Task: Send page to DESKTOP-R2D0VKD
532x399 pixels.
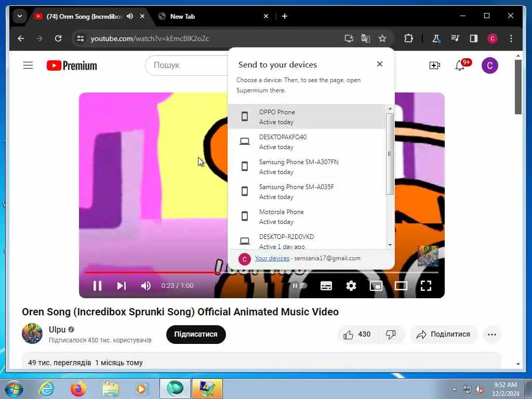Action: pos(307,239)
